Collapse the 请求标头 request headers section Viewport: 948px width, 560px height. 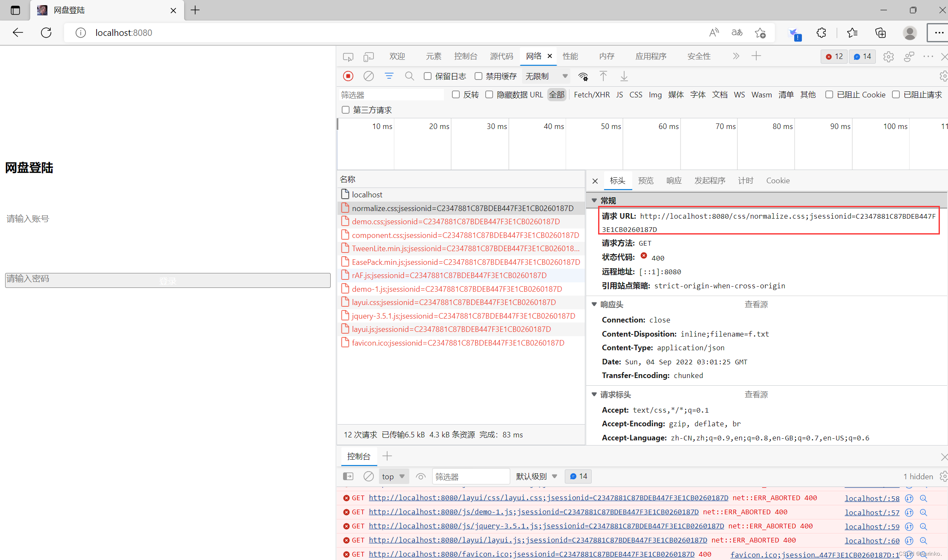pos(594,394)
